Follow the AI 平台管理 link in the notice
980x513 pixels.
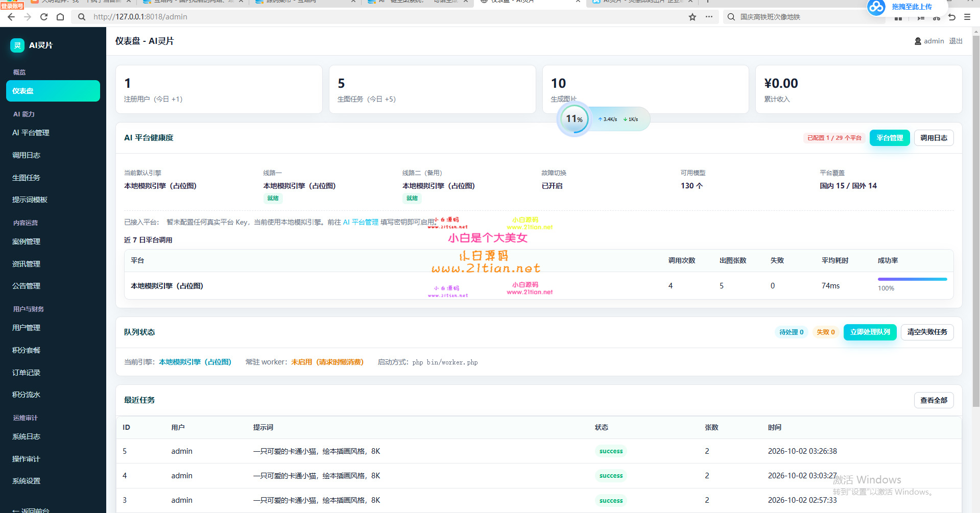point(361,222)
